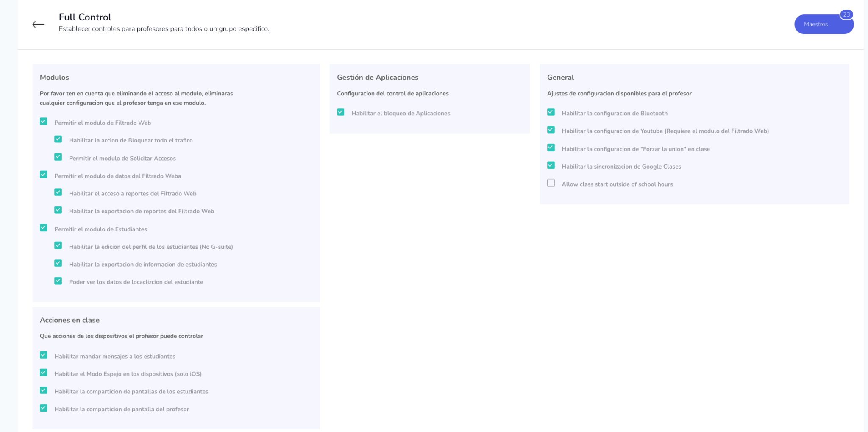Enable Allow class start outside school hours
This screenshot has width=868, height=432.
pos(551,183)
